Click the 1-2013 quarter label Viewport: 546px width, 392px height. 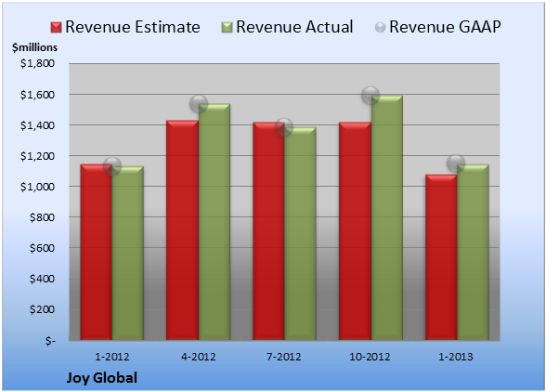point(456,357)
